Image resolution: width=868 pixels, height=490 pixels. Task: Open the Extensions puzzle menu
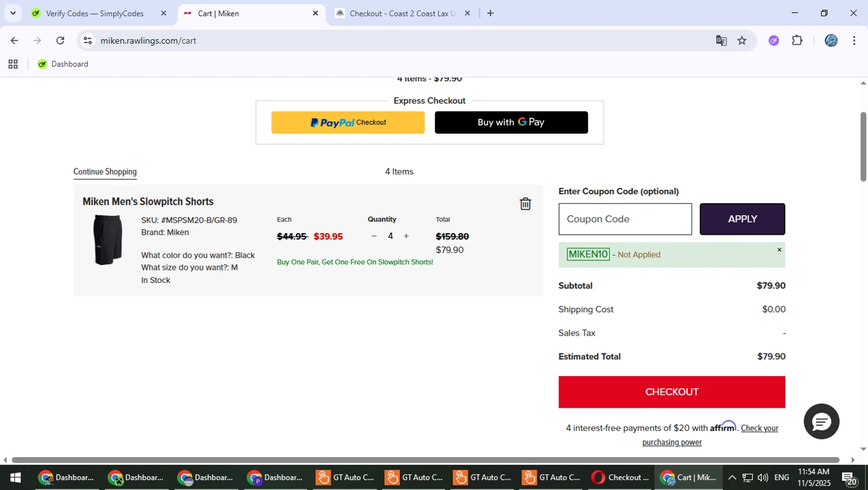pyautogui.click(x=797, y=40)
